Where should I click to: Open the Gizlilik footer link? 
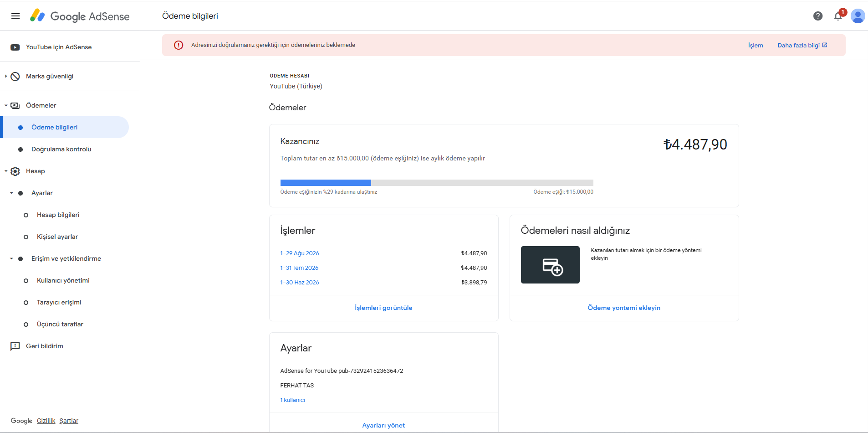46,421
